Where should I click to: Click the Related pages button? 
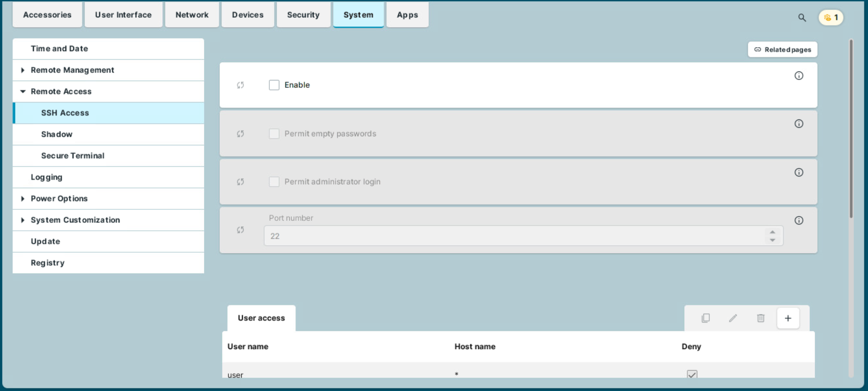(x=782, y=50)
